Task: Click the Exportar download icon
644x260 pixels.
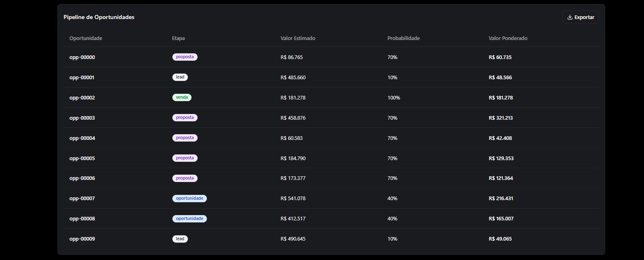Action: pos(570,17)
